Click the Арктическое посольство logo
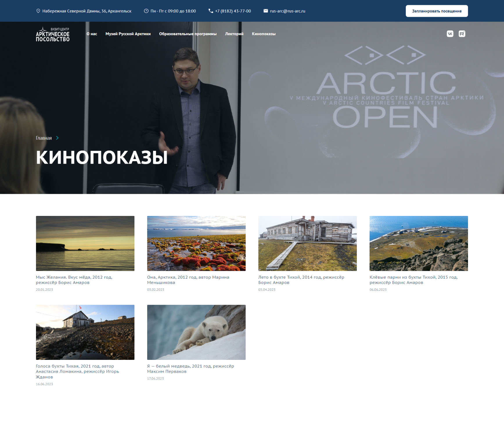504x433 pixels. point(53,34)
